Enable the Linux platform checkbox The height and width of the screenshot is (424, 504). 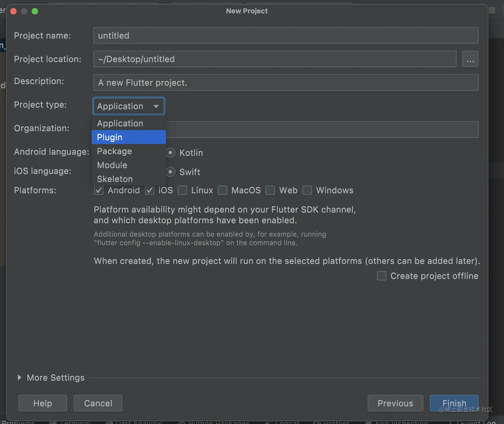(182, 190)
